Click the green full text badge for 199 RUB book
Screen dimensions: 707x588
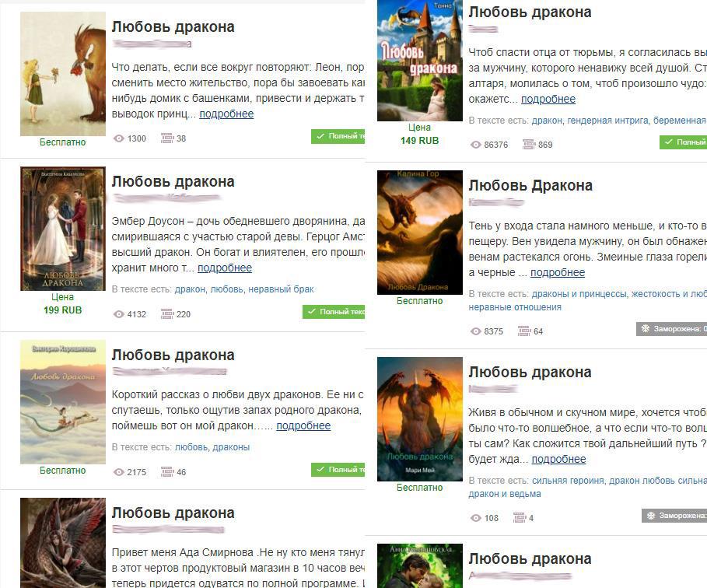[334, 312]
